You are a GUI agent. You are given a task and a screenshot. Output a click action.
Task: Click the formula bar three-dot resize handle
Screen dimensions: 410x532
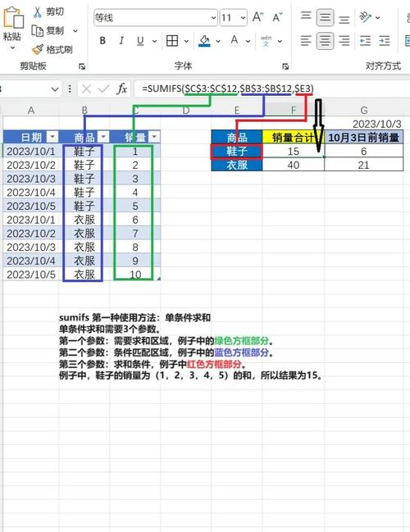click(x=70, y=89)
